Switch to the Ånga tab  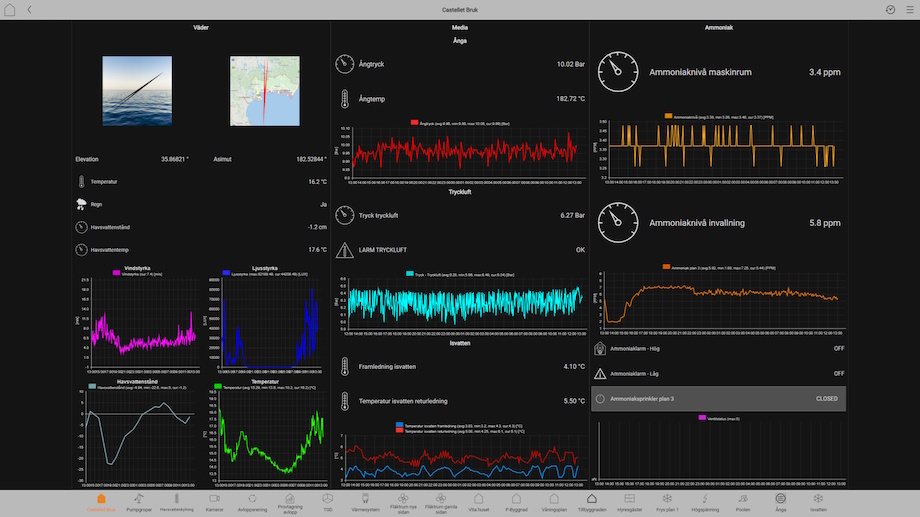780,500
